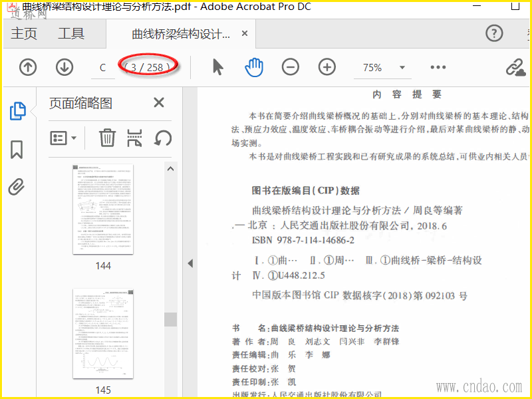Open the page thumbnails panel icon
This screenshot has height=399, width=532.
[x=18, y=111]
